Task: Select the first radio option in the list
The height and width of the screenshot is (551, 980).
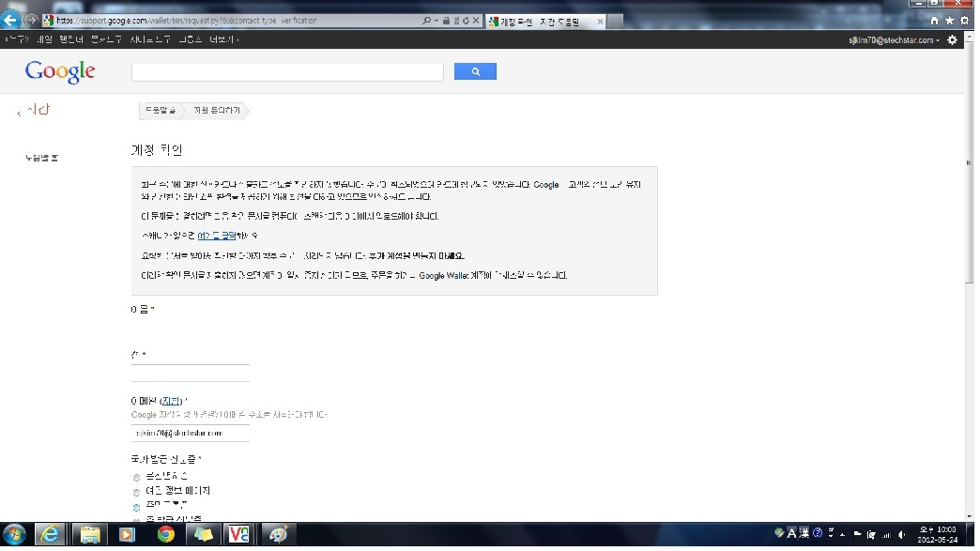Action: click(x=136, y=478)
